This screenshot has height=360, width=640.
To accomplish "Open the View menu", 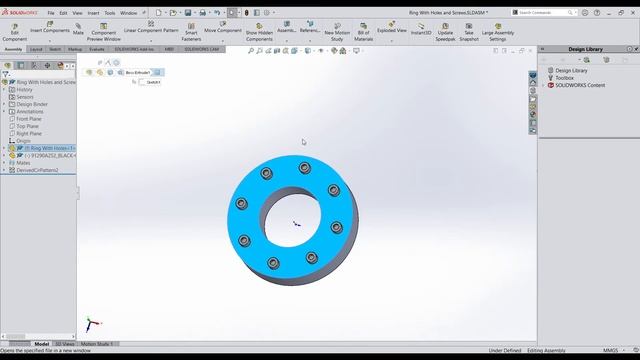I will click(x=78, y=13).
